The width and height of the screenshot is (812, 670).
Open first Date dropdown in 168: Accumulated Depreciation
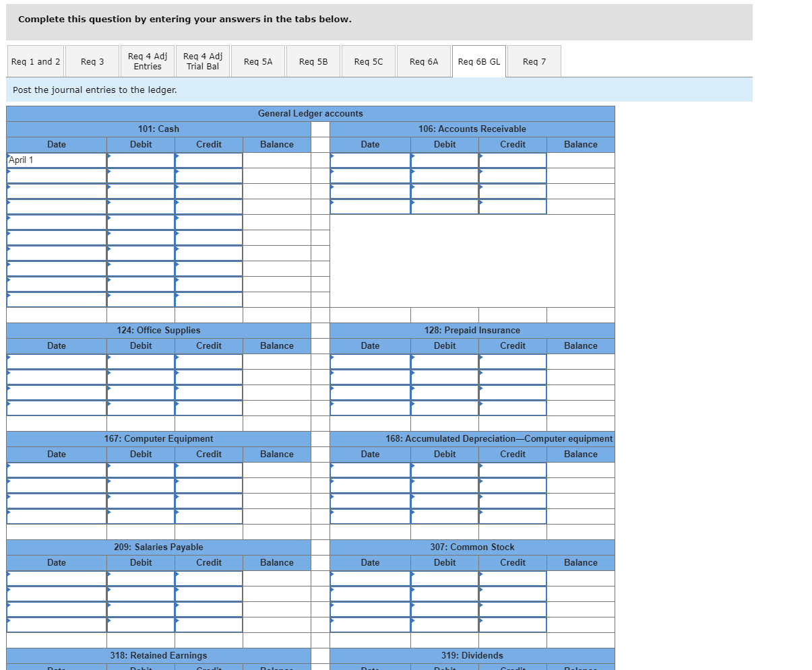370,470
